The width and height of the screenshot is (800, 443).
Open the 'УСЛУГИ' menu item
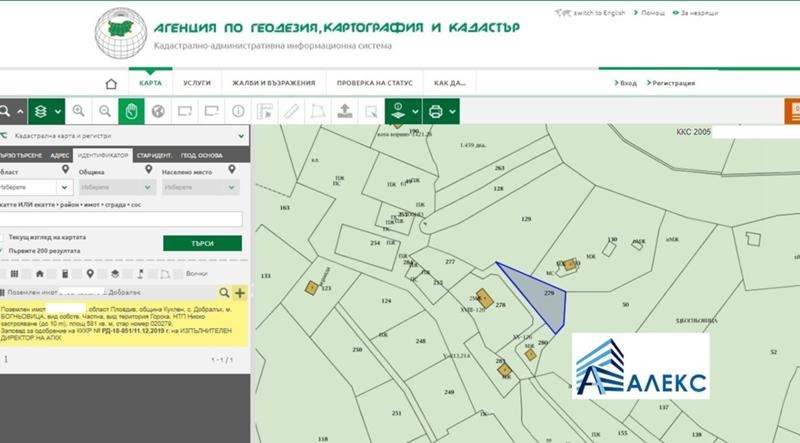[x=196, y=84]
